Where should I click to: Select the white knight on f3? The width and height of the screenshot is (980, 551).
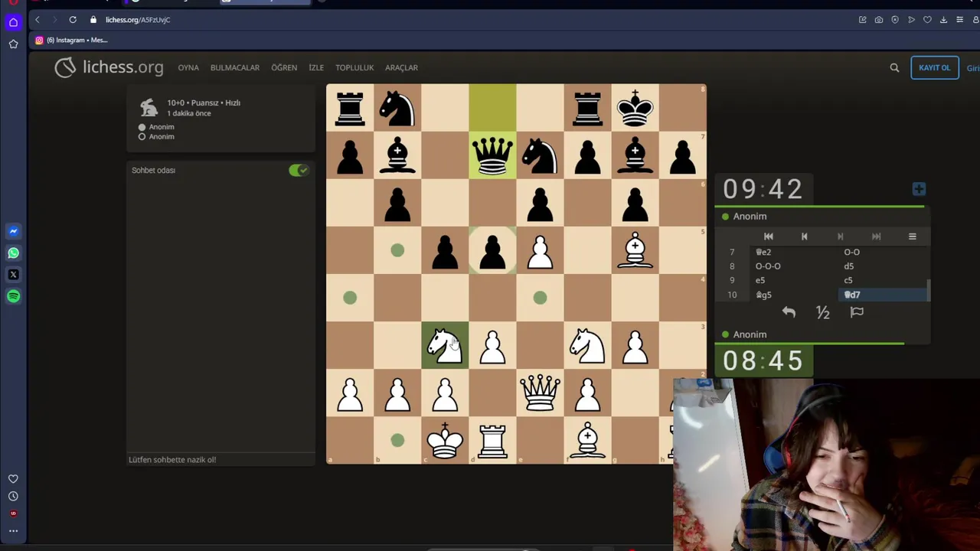587,345
